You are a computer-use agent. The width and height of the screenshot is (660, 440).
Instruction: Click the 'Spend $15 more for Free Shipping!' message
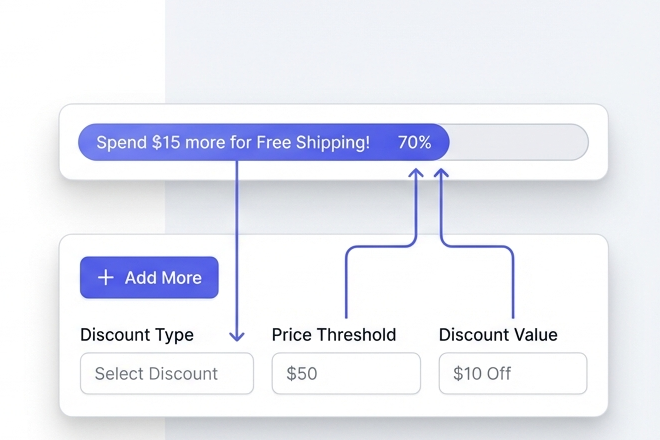click(x=233, y=143)
